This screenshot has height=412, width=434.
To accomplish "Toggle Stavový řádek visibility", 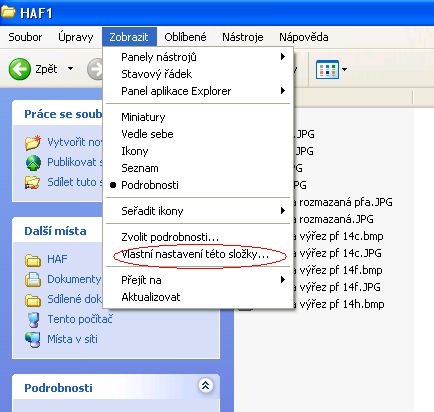I will (x=156, y=74).
